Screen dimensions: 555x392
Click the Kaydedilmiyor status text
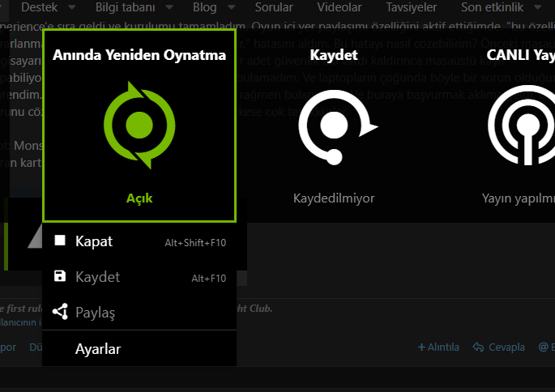click(334, 198)
